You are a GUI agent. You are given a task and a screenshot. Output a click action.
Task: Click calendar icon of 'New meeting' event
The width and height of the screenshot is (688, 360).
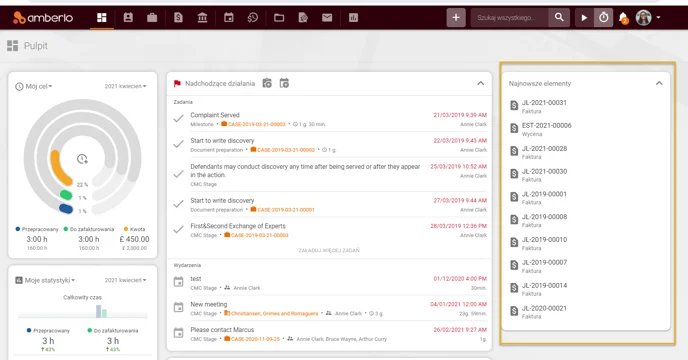(x=178, y=307)
